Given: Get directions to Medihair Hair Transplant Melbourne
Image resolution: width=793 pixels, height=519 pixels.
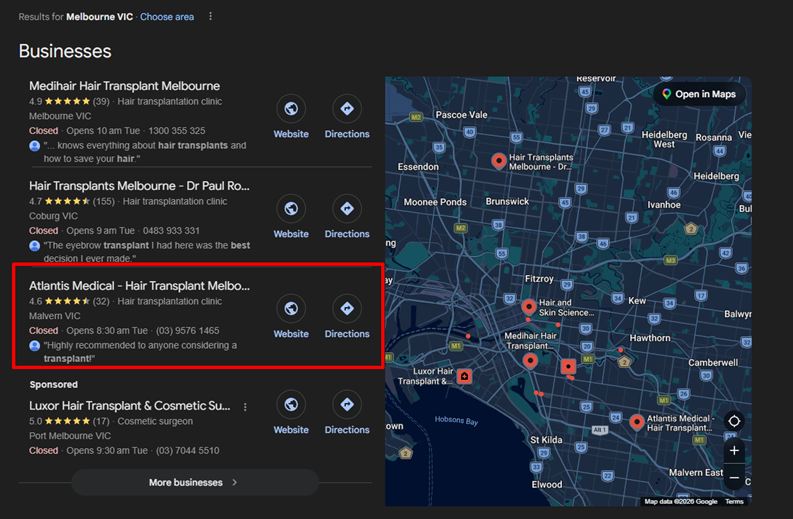Looking at the screenshot, I should (x=347, y=109).
